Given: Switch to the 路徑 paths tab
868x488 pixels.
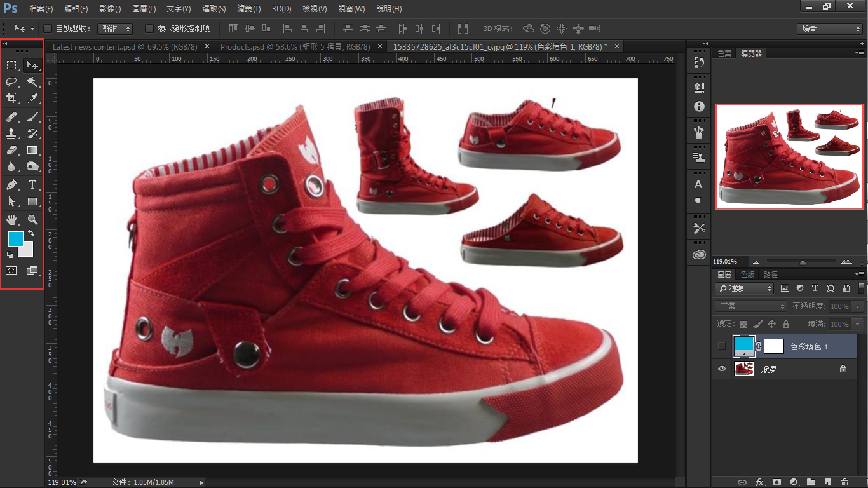Looking at the screenshot, I should [x=771, y=274].
